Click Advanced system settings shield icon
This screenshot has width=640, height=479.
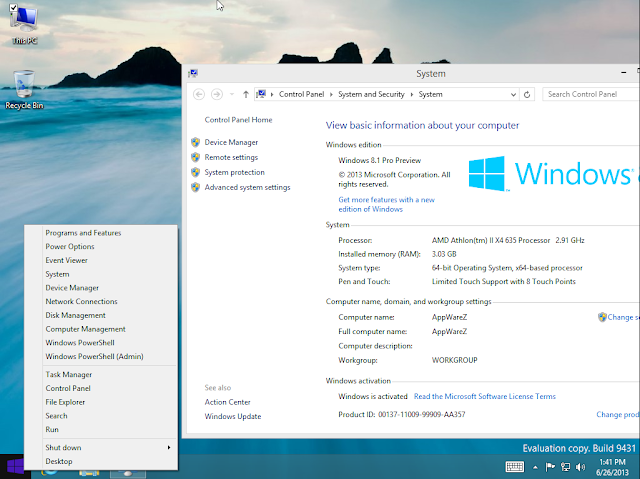196,187
